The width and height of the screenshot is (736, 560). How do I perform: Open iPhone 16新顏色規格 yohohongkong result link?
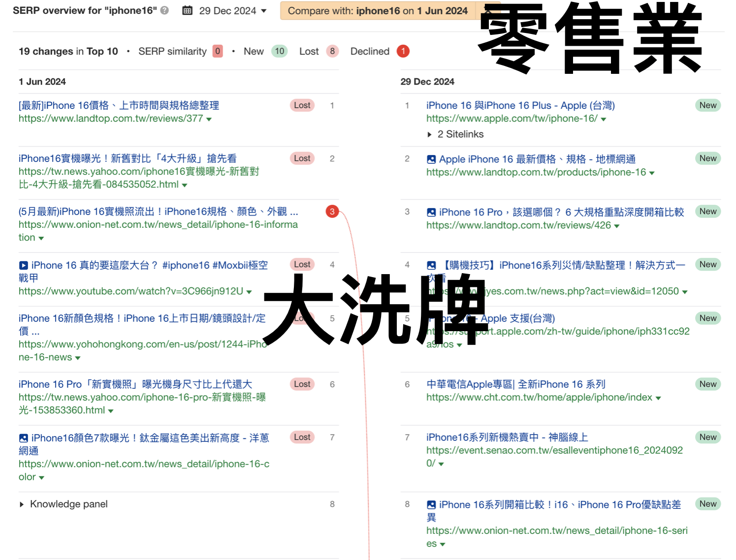(142, 325)
